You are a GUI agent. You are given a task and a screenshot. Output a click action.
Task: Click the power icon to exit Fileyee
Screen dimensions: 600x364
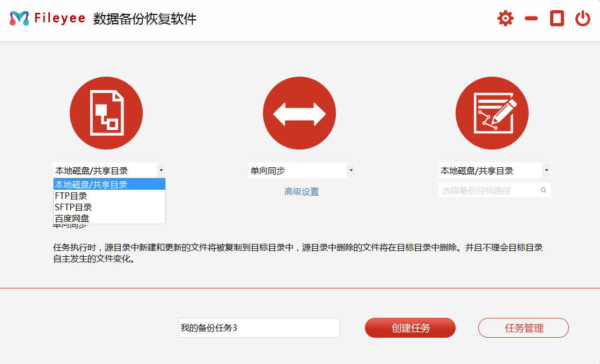click(582, 19)
